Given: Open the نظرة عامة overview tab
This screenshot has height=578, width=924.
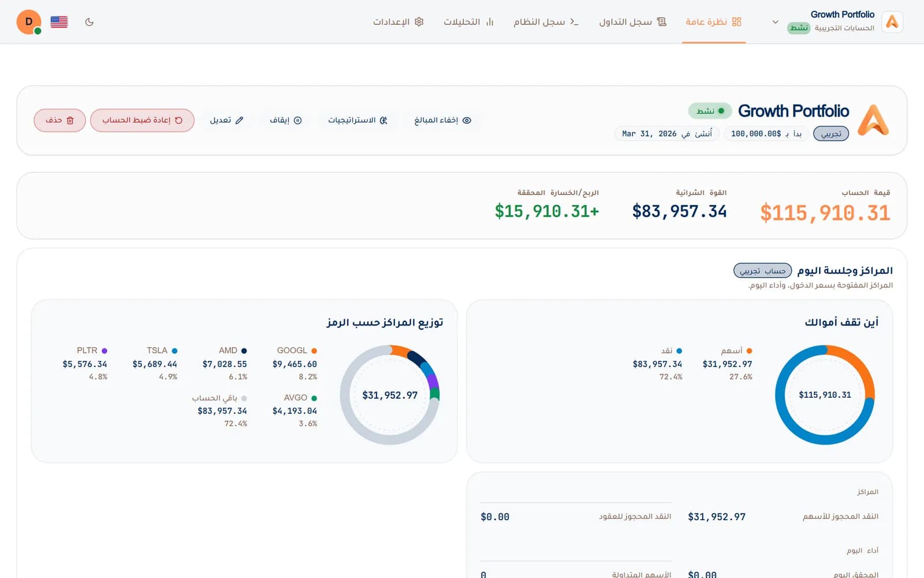Looking at the screenshot, I should 714,22.
